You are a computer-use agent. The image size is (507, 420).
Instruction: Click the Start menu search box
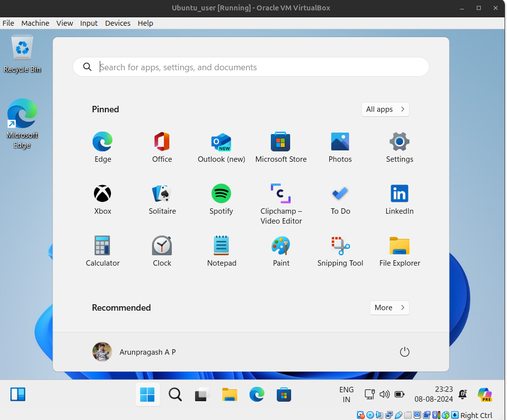251,67
